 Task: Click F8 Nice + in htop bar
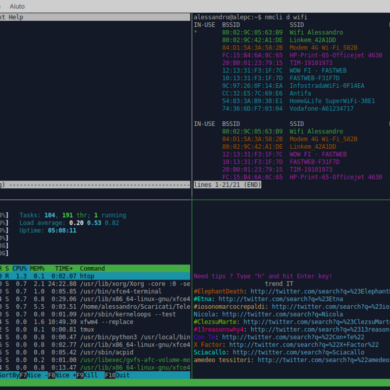click(x=62, y=375)
